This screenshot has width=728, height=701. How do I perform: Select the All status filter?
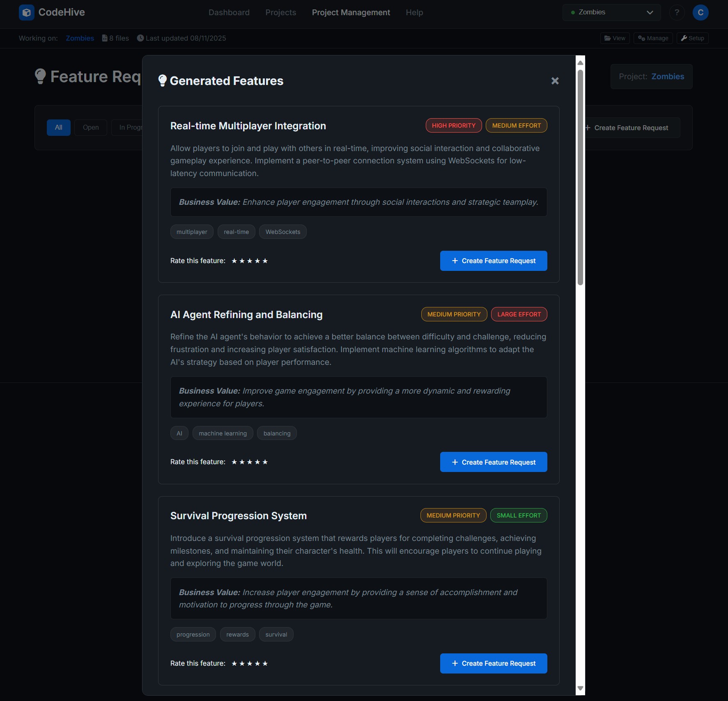coord(58,127)
